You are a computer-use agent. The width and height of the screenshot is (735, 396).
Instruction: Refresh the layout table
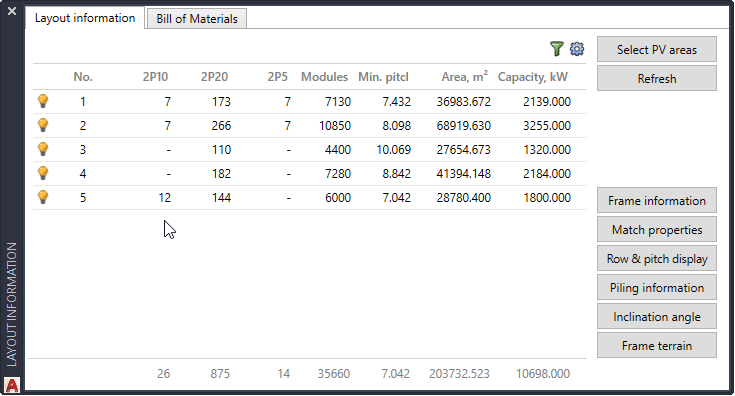(657, 78)
